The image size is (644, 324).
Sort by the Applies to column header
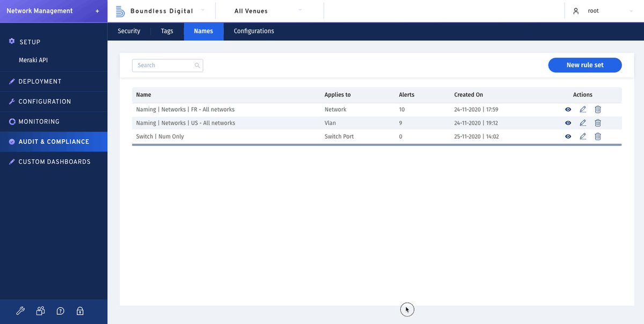338,95
